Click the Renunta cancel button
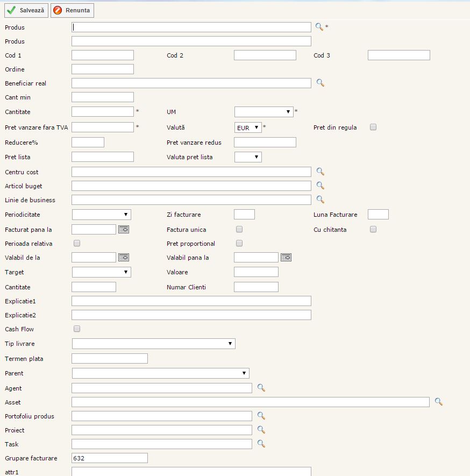The image size is (470, 476). tap(72, 10)
